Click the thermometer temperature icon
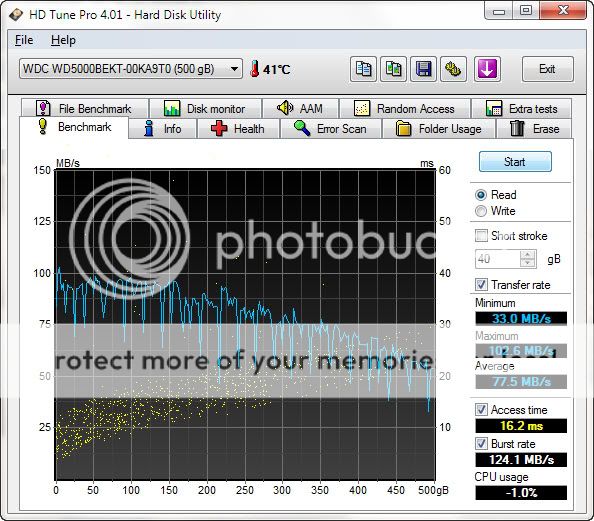This screenshot has width=594, height=521. point(255,69)
